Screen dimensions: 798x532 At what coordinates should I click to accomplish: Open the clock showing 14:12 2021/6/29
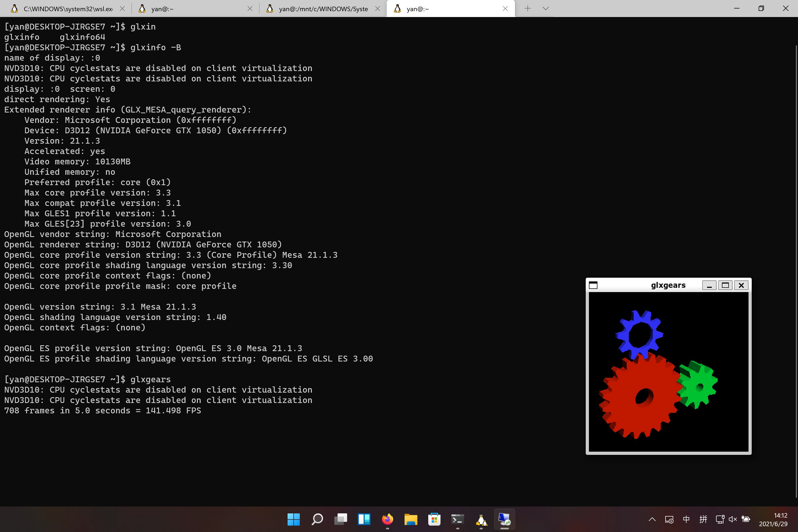click(773, 519)
